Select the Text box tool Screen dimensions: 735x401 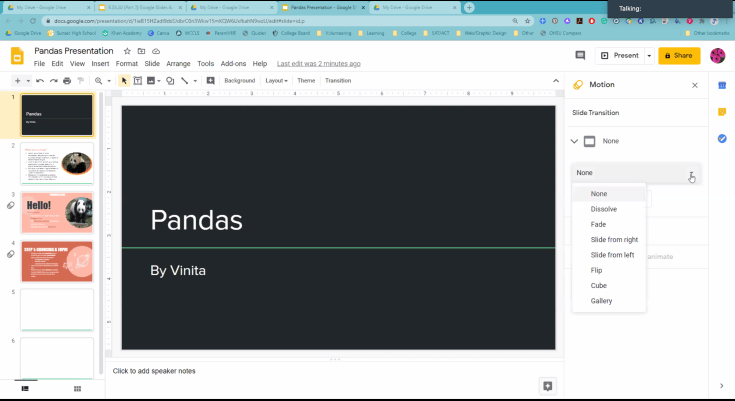138,81
